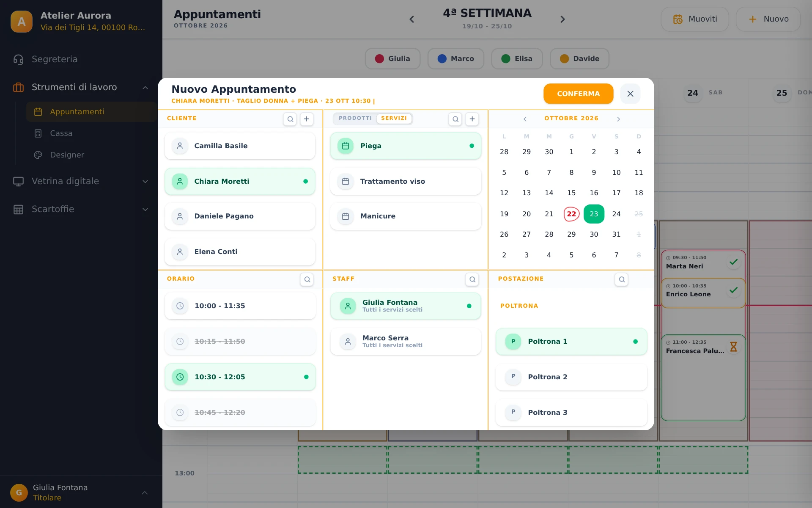Expand the Vetrina digitale section
This screenshot has width=812, height=508.
145,182
